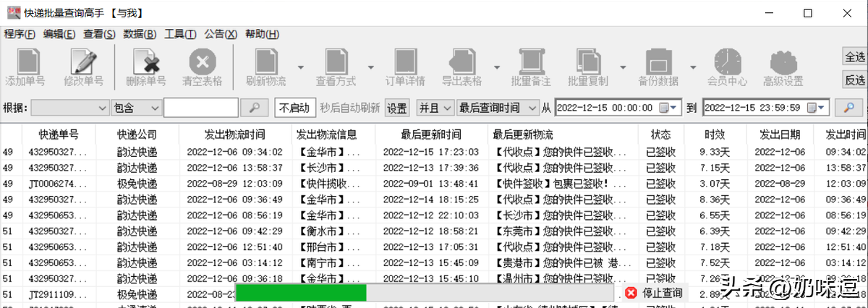Expand the 备份数据 dropdown arrow
868x308 pixels.
click(693, 67)
